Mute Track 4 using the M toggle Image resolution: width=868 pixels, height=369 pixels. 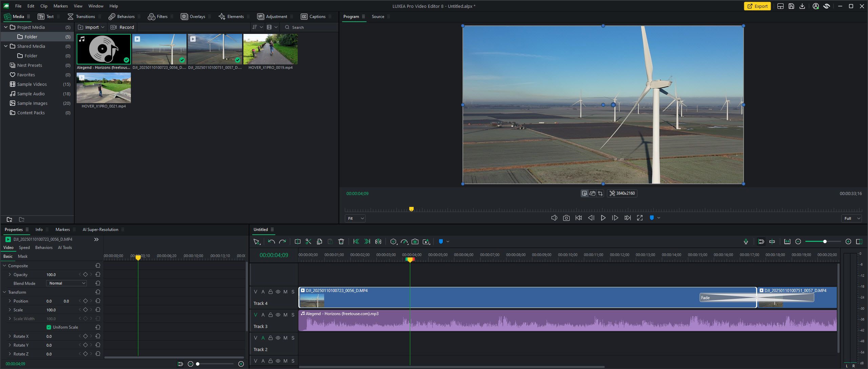coord(286,292)
